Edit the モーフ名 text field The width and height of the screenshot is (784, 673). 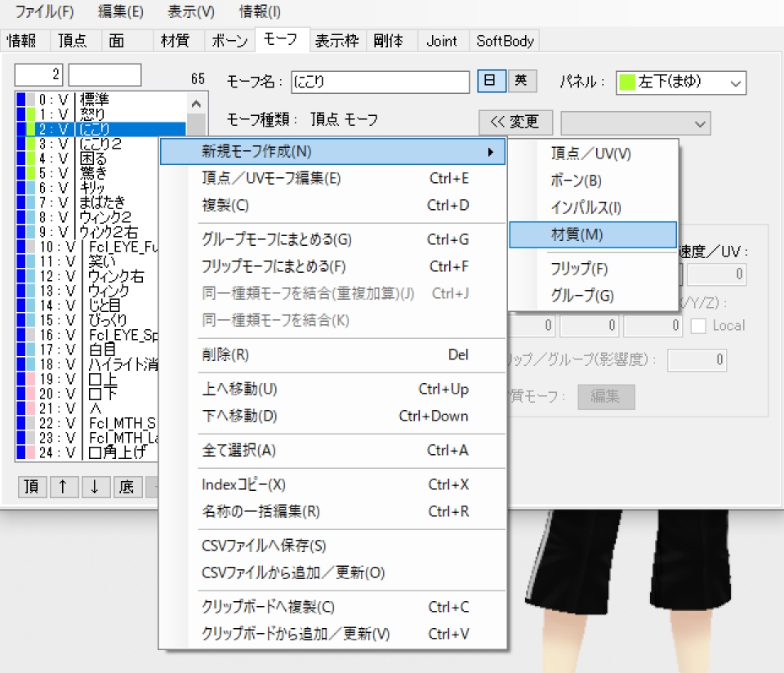(380, 82)
